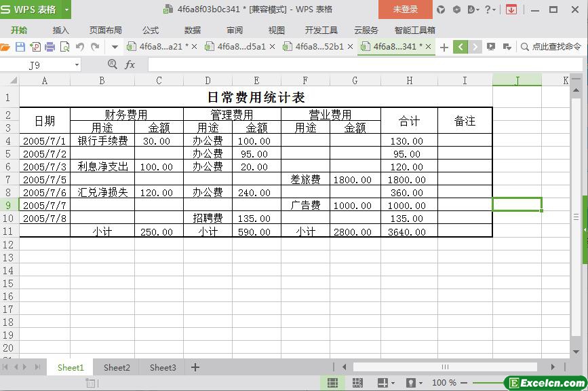The height and width of the screenshot is (391, 588).
Task: Switch to normal view in status bar
Action: 332,383
